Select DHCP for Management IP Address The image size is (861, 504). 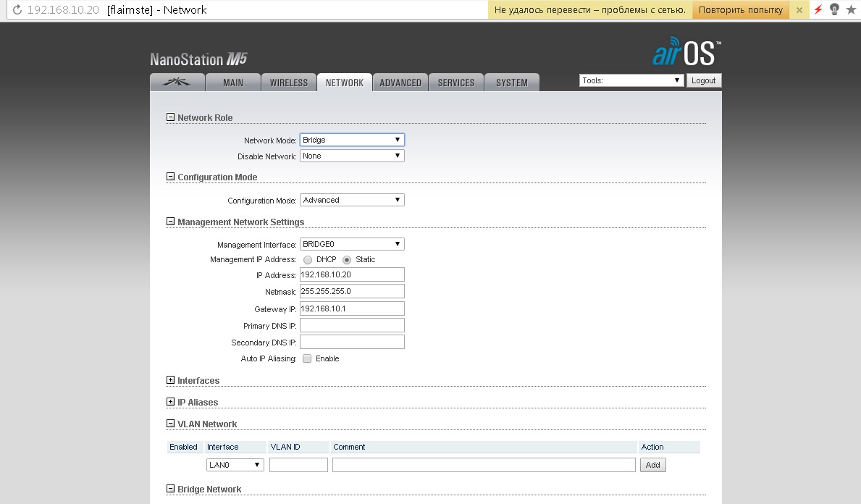click(308, 260)
